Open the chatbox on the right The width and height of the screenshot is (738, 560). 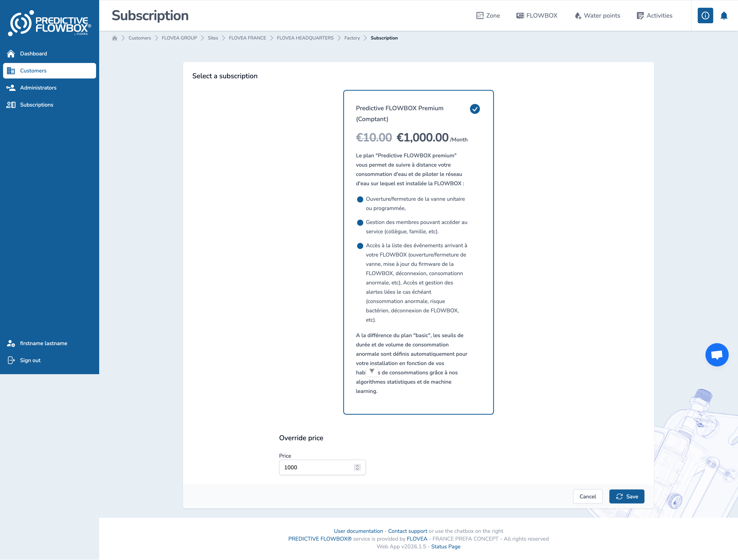(717, 354)
